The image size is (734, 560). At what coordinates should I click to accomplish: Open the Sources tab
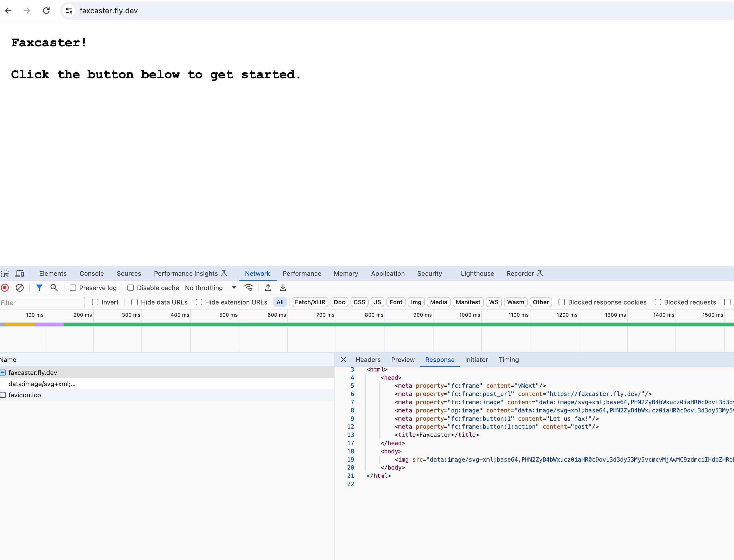click(x=129, y=273)
